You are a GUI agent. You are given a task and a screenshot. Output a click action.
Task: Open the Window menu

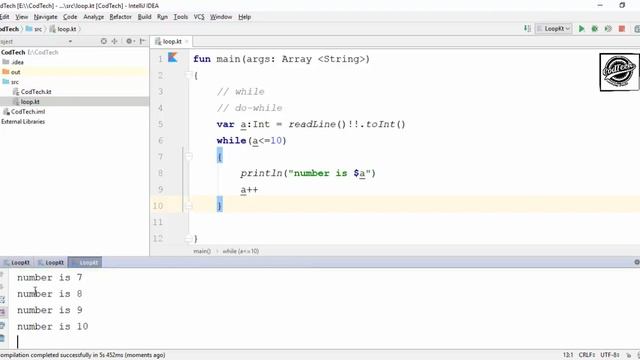click(221, 17)
